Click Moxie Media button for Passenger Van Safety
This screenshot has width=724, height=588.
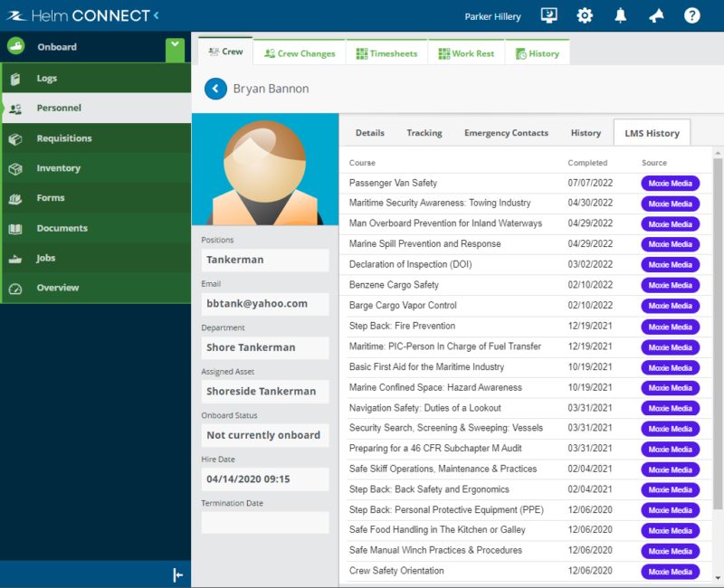click(x=670, y=183)
